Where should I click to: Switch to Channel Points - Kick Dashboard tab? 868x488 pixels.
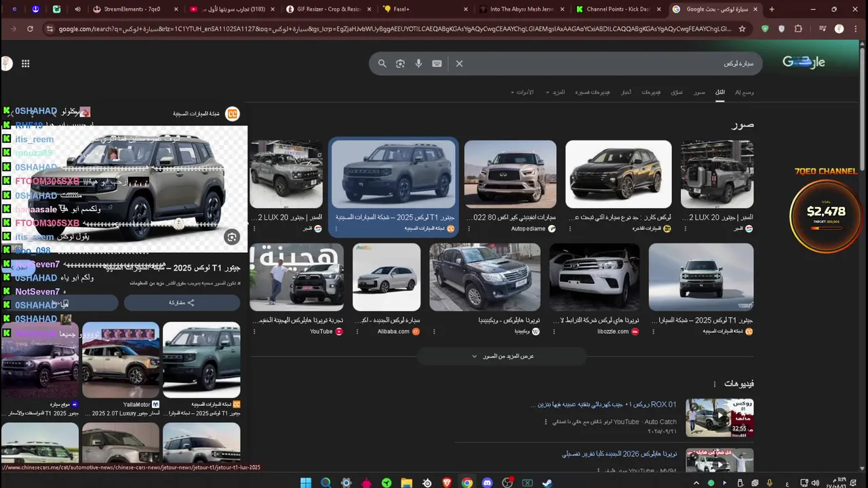618,9
